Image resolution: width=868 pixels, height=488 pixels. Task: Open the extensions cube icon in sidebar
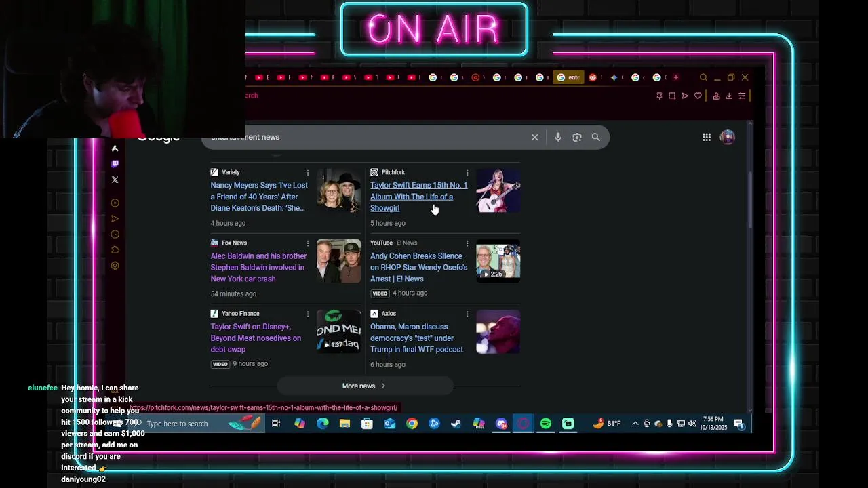click(x=115, y=250)
